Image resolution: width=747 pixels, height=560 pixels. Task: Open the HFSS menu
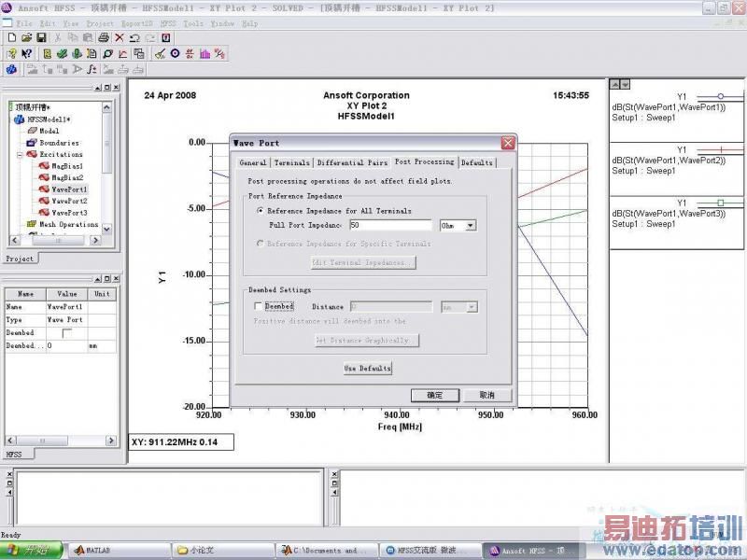click(x=168, y=23)
